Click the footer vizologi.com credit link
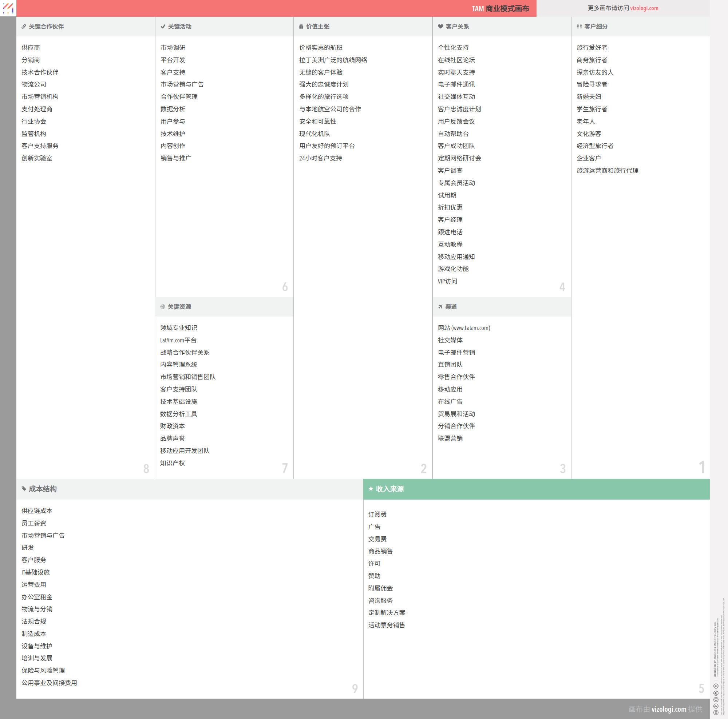This screenshot has height=719, width=728. pyautogui.click(x=668, y=709)
